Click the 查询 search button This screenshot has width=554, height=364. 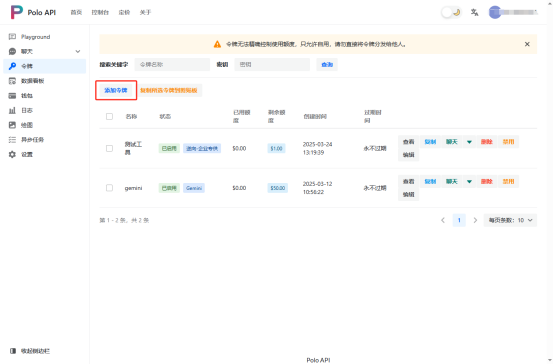pyautogui.click(x=327, y=64)
